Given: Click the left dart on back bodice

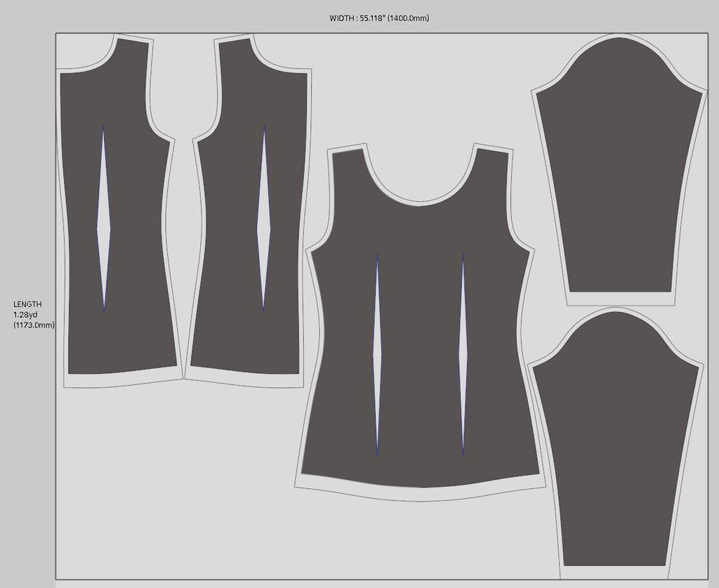Looking at the screenshot, I should pos(377,355).
